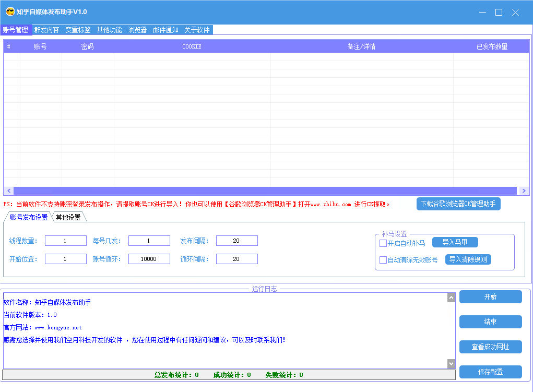This screenshot has height=392, width=533.
Task: Click the 感谢您选择 thank-you log line
Action: (144, 340)
